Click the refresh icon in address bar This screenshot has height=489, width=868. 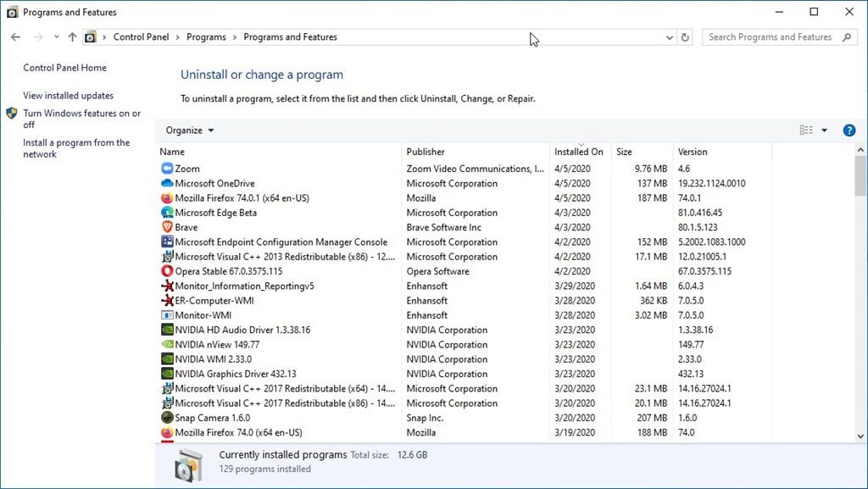(685, 36)
